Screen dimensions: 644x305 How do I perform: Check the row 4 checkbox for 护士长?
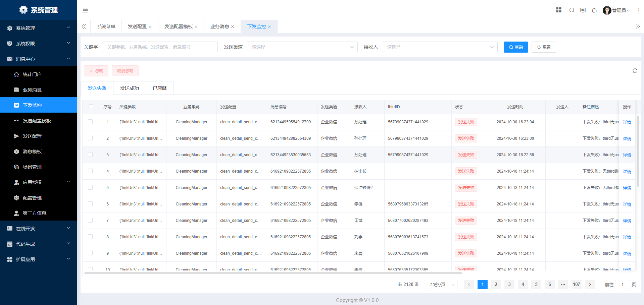click(90, 171)
